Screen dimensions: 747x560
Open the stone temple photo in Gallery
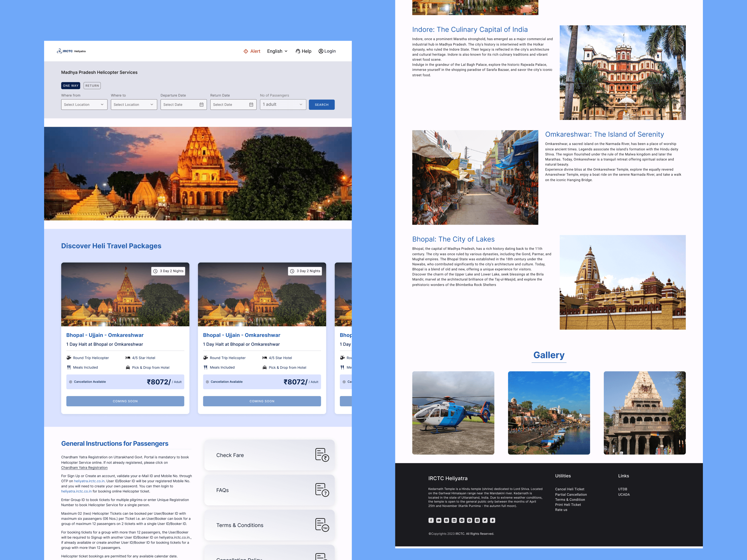[x=645, y=413]
